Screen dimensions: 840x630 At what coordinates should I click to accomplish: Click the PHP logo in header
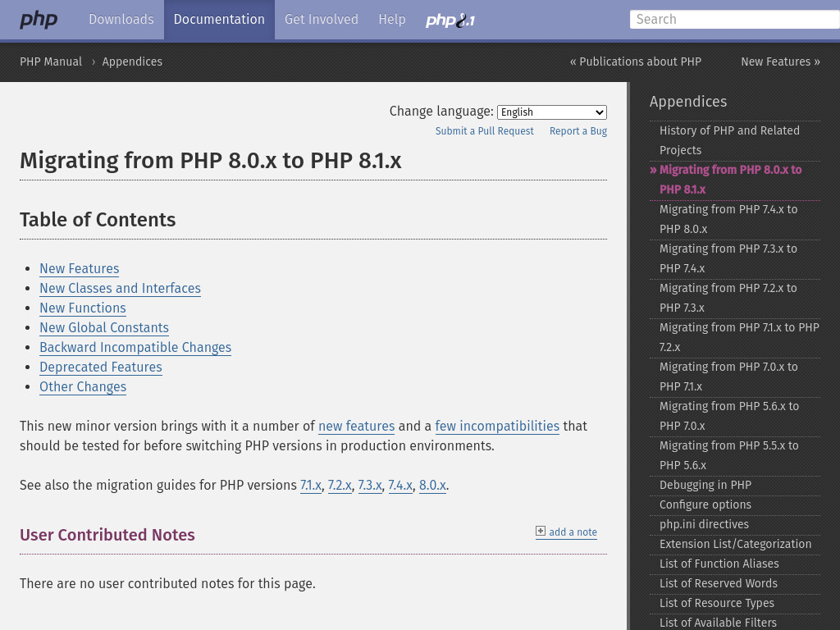(39, 20)
